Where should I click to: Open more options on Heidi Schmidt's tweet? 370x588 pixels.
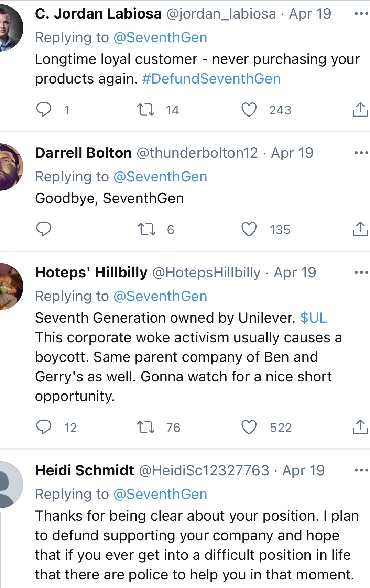click(361, 470)
